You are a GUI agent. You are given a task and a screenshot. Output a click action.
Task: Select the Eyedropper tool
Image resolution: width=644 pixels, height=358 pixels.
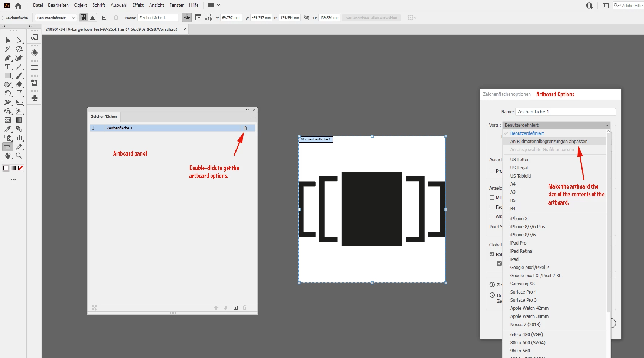coord(7,129)
